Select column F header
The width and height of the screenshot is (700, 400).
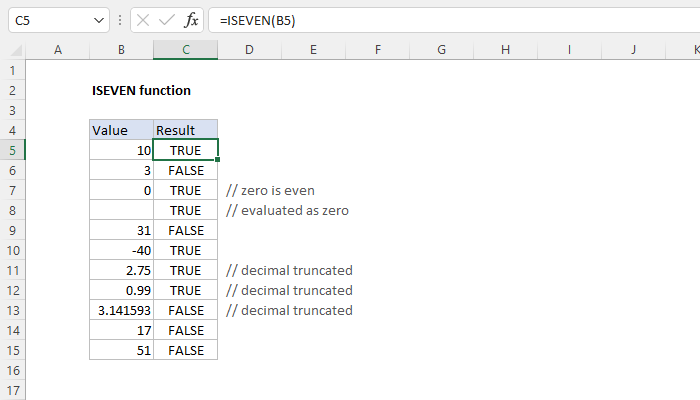click(378, 50)
